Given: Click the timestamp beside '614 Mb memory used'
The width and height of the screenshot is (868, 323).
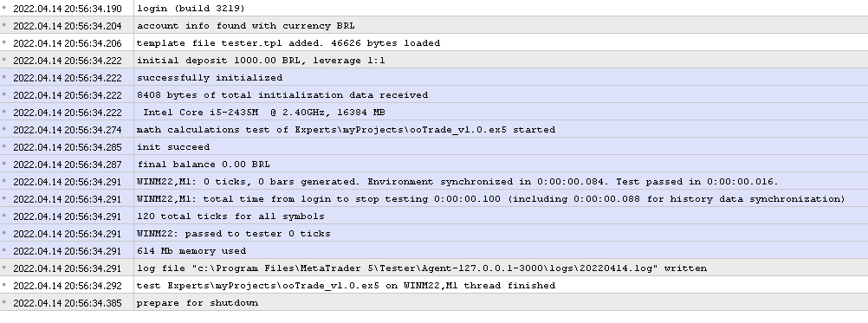Looking at the screenshot, I should [x=68, y=251].
